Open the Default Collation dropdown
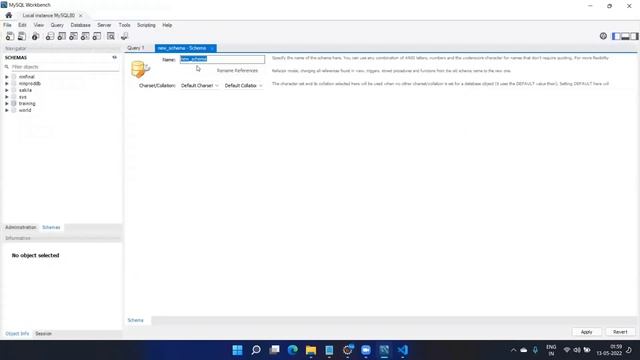 pyautogui.click(x=243, y=86)
